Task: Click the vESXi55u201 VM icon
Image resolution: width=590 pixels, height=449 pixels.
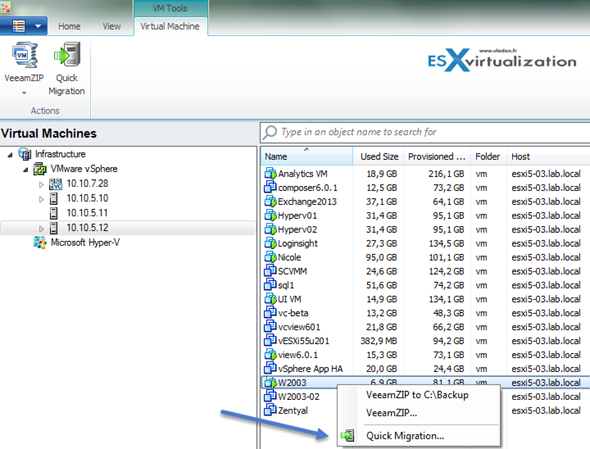Action: (x=270, y=340)
